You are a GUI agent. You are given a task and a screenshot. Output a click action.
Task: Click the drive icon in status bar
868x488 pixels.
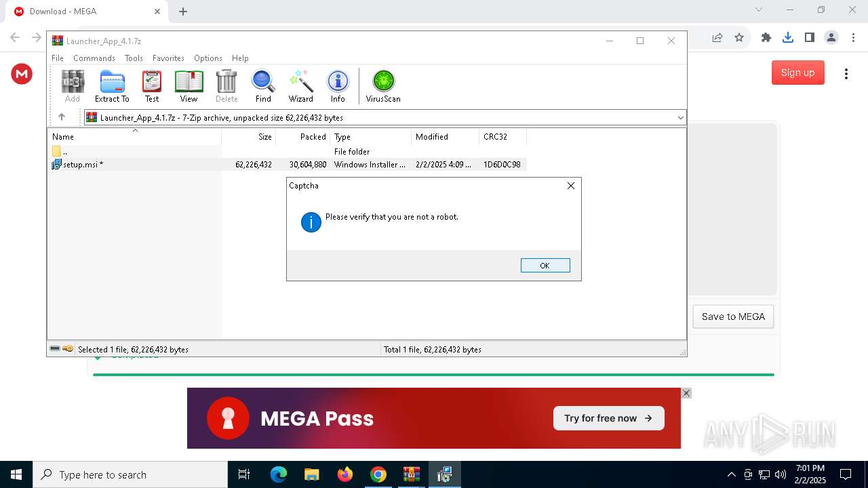[x=55, y=349]
